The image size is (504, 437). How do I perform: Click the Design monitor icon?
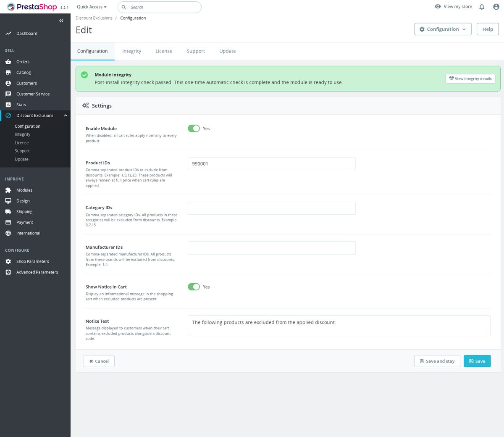[x=8, y=201]
